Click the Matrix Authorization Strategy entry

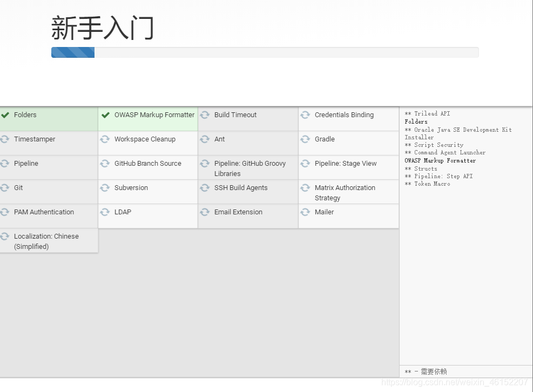[345, 193]
